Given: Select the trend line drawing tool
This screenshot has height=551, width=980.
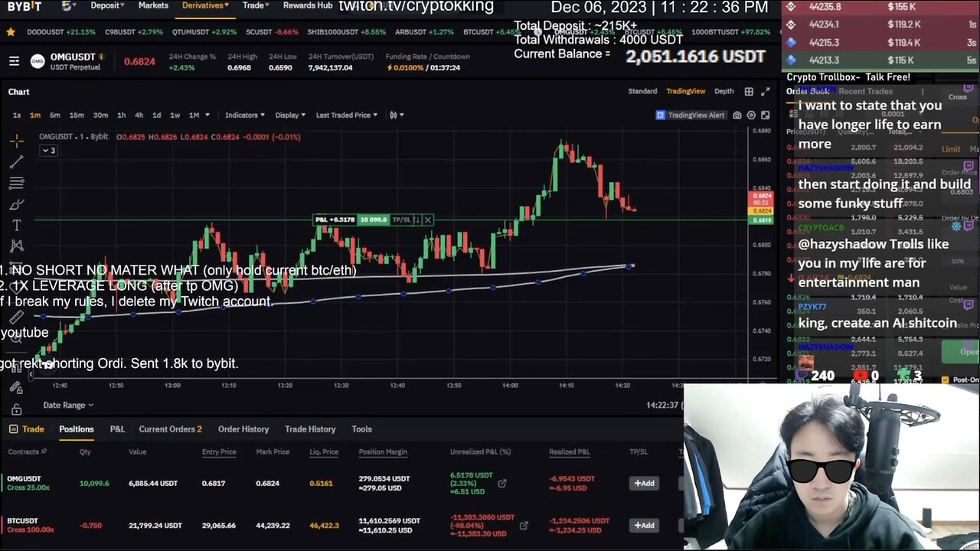Looking at the screenshot, I should coord(16,161).
